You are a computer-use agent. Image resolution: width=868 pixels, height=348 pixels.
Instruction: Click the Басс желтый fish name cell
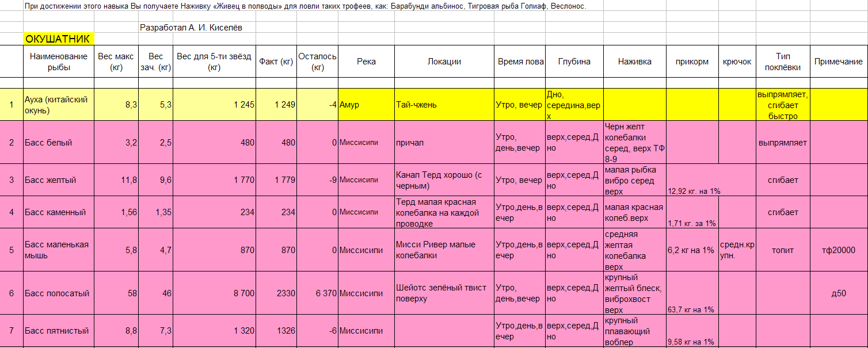click(58, 180)
